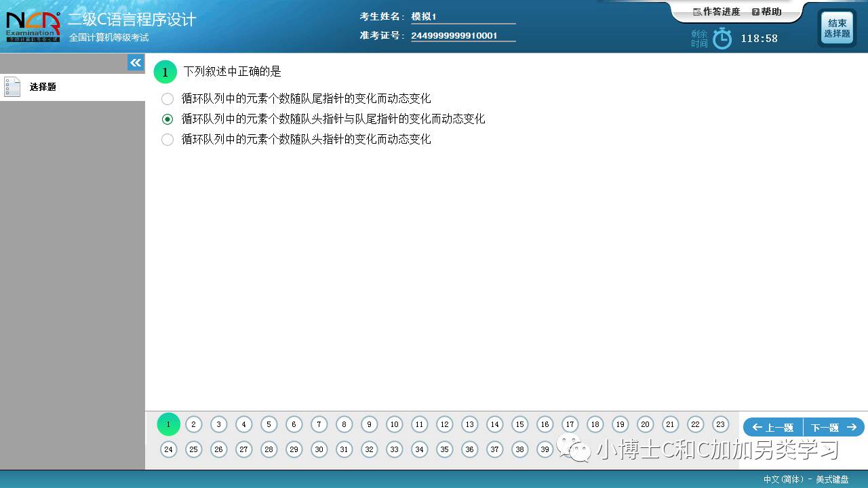
Task: Go to next question 下一题
Action: tap(834, 427)
